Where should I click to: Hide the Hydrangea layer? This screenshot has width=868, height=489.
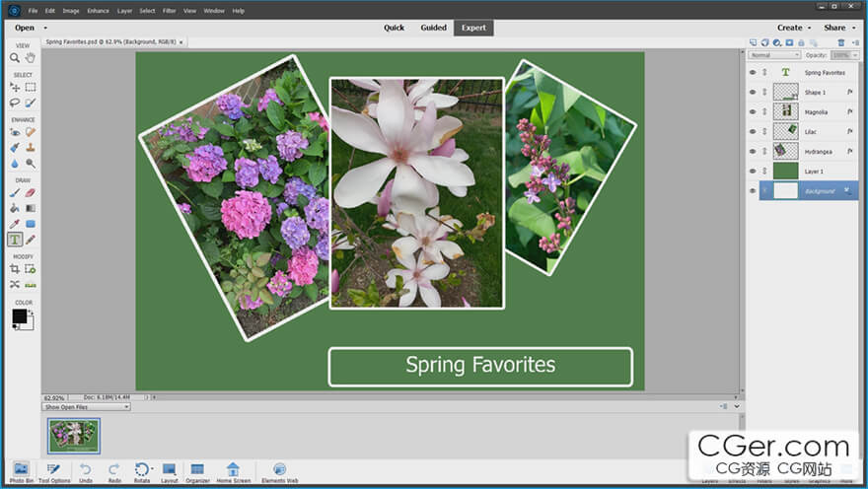click(x=753, y=151)
